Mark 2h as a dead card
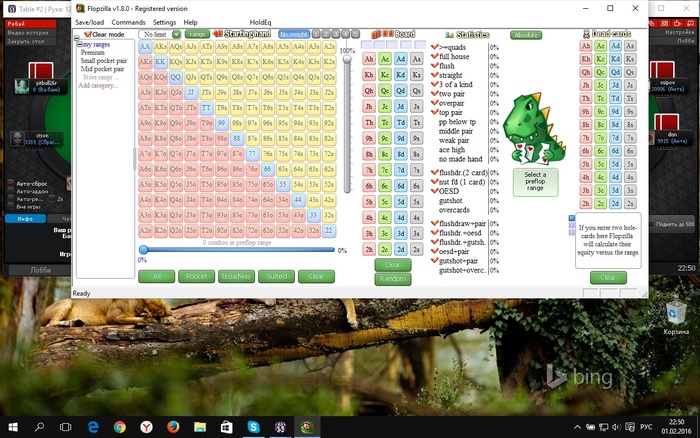This screenshot has height=438, width=700. click(586, 204)
